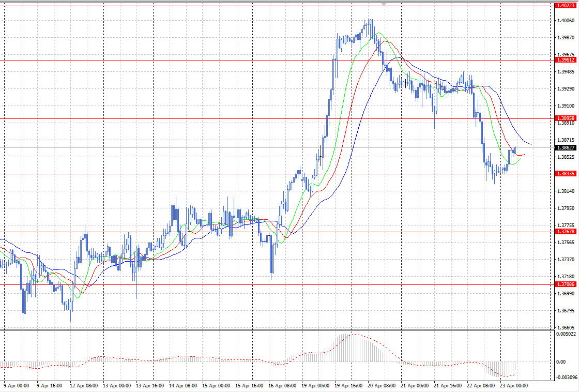Click the current price label 1.38627
This screenshot has height=392, width=579.
566,148
